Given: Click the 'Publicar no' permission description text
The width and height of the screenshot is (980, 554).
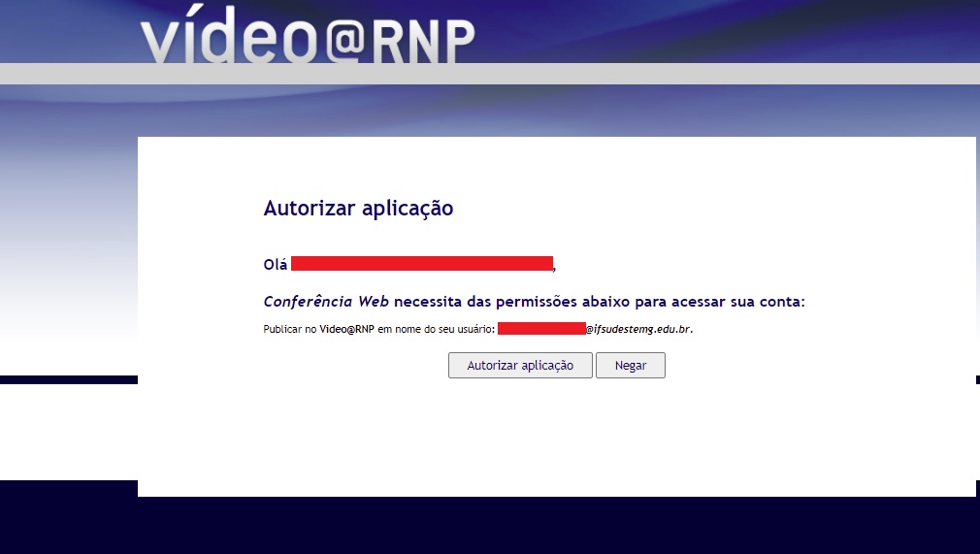Looking at the screenshot, I should pyautogui.click(x=290, y=330).
